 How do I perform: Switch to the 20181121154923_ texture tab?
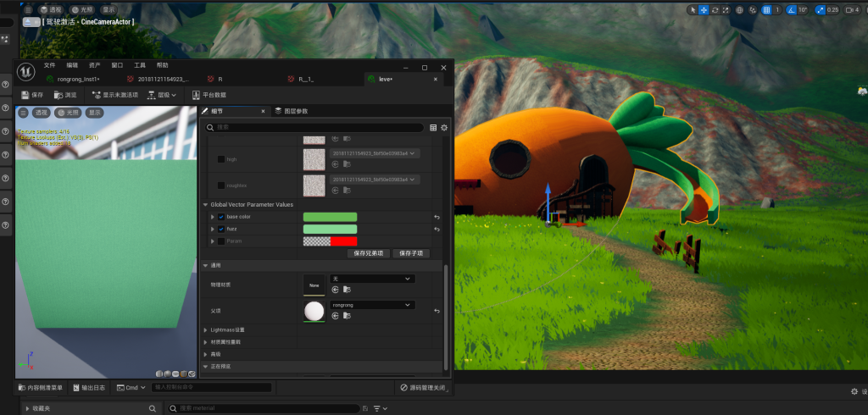point(163,79)
